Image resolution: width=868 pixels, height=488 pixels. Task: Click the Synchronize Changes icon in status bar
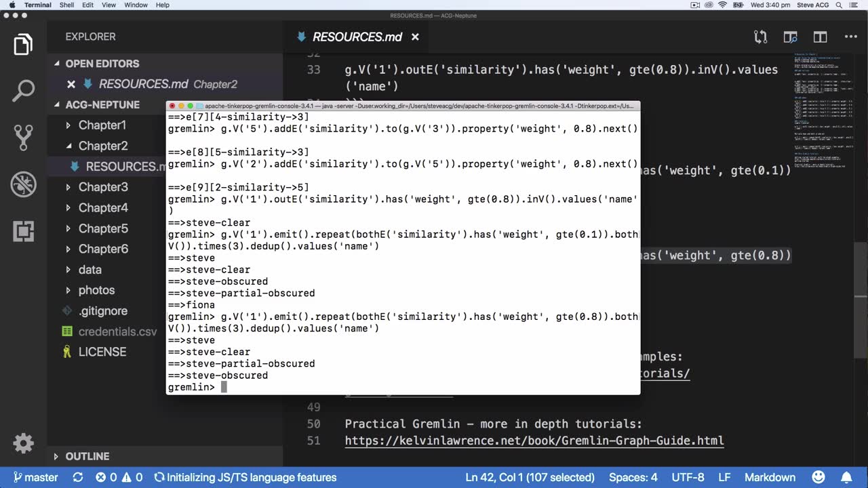(x=77, y=477)
